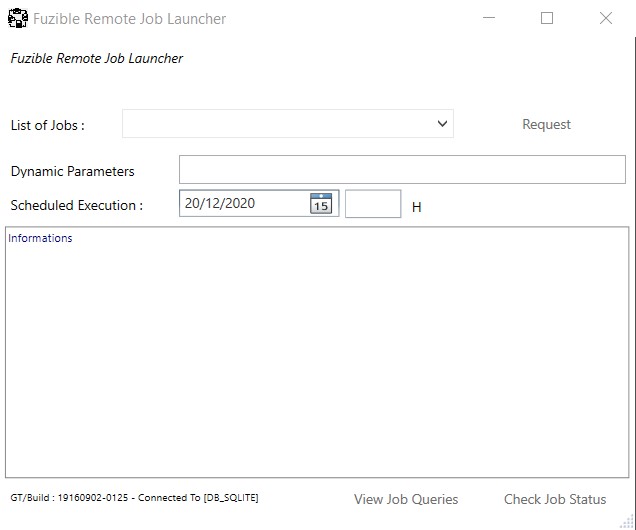Click the Informations label
This screenshot has height=530, width=636.
(40, 238)
